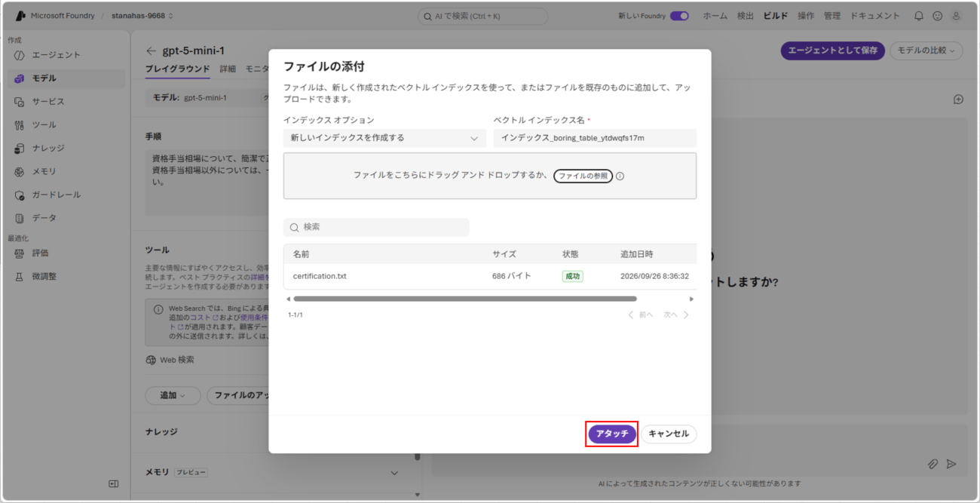The height and width of the screenshot is (503, 980).
Task: Click the 2026/09/26 8:36:32 date cell
Action: 654,276
